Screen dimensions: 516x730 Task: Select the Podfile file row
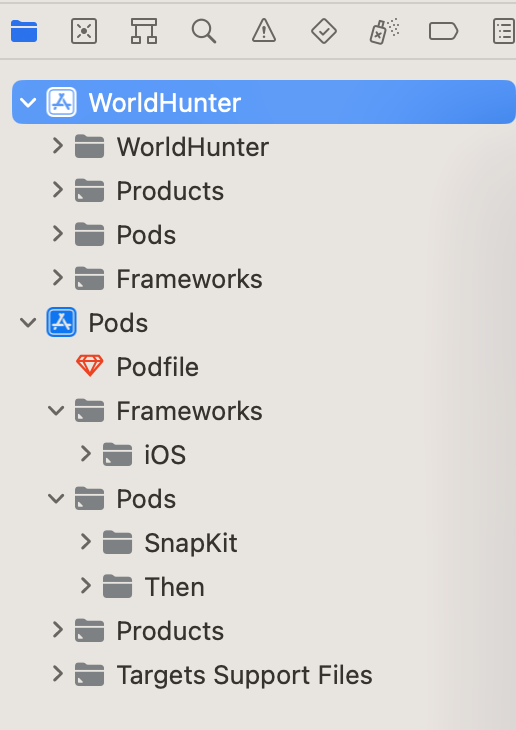tap(264, 366)
